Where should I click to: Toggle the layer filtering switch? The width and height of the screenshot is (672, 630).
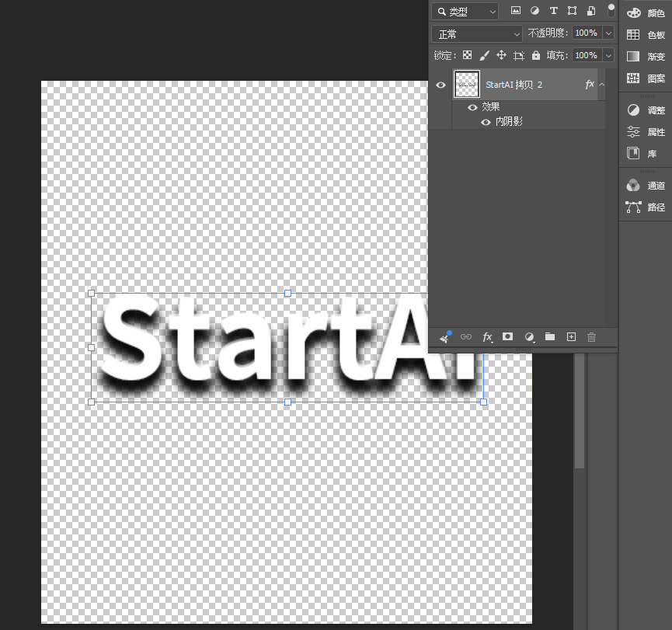[611, 10]
